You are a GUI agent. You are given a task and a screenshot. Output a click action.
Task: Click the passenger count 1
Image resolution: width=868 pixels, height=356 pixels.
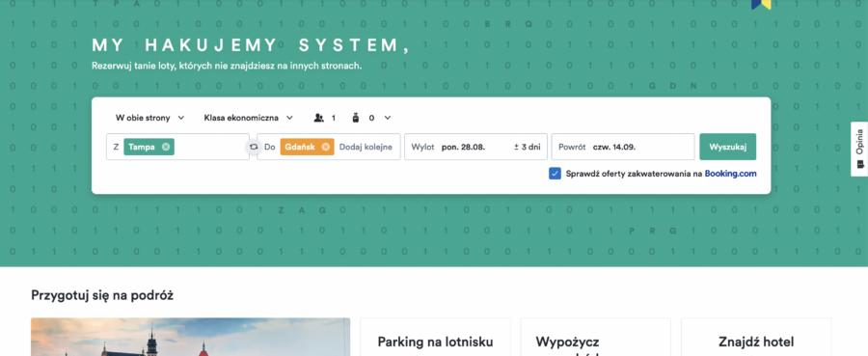pos(334,118)
